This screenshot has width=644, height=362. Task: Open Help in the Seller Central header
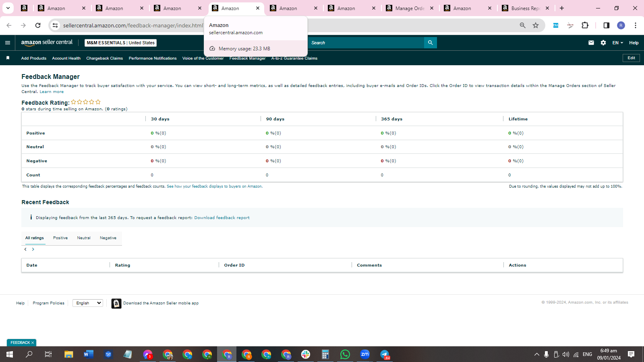(x=634, y=43)
